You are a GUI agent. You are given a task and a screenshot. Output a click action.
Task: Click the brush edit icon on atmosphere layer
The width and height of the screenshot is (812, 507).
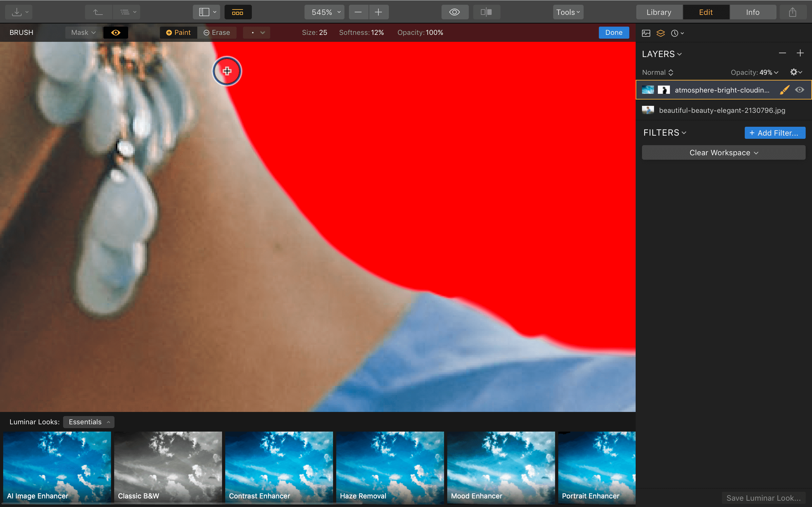tap(784, 90)
